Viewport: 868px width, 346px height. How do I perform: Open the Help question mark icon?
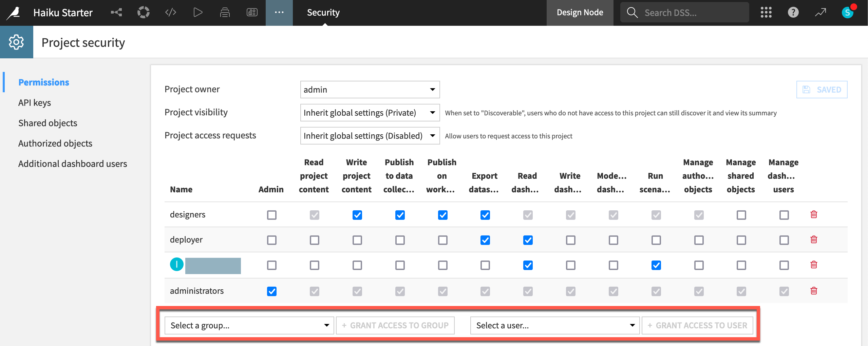tap(793, 13)
